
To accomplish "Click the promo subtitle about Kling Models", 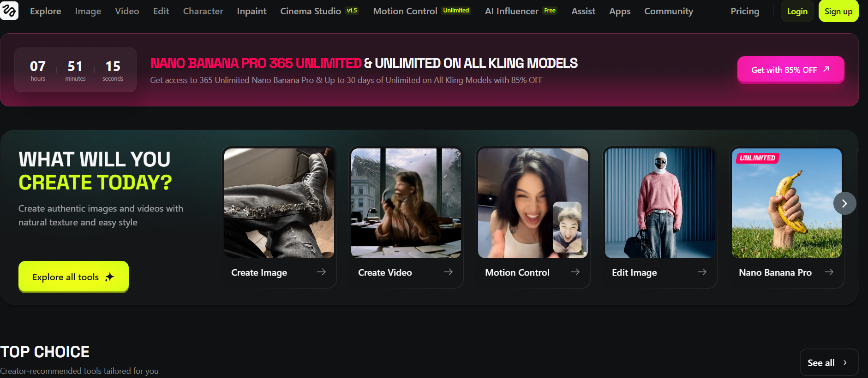I will coord(346,80).
